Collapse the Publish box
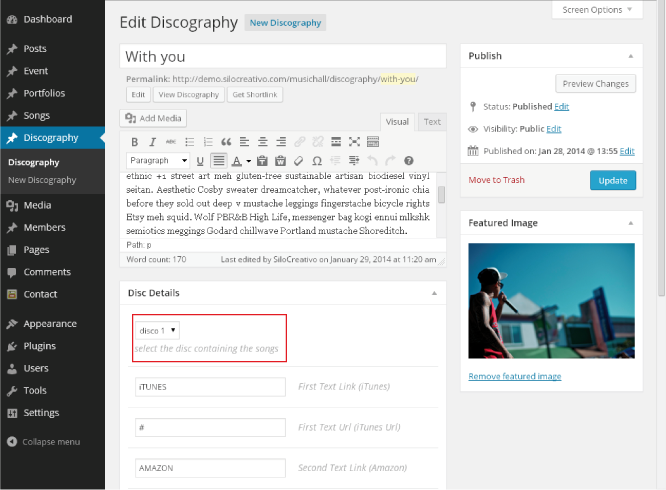The height and width of the screenshot is (490, 666). tap(631, 56)
